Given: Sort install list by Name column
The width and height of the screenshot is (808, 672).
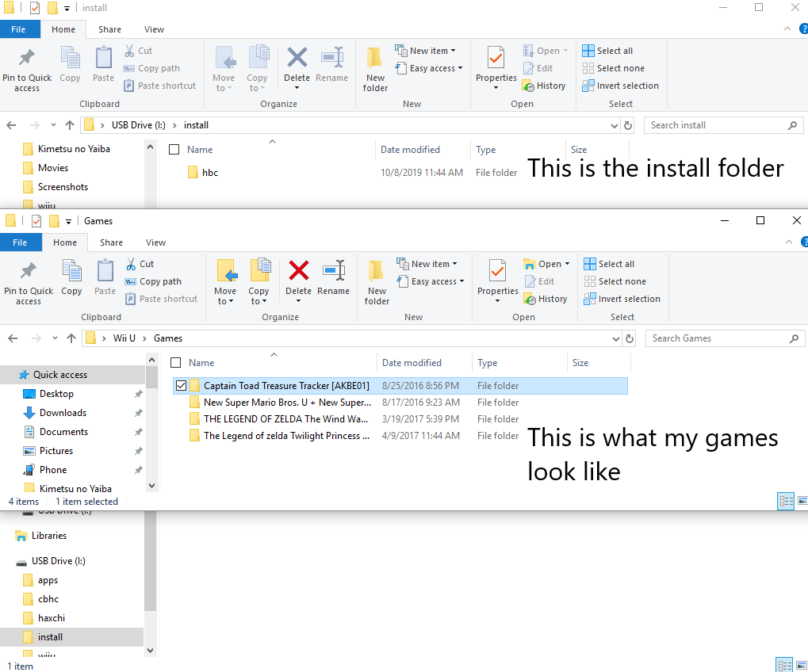Looking at the screenshot, I should (x=200, y=149).
